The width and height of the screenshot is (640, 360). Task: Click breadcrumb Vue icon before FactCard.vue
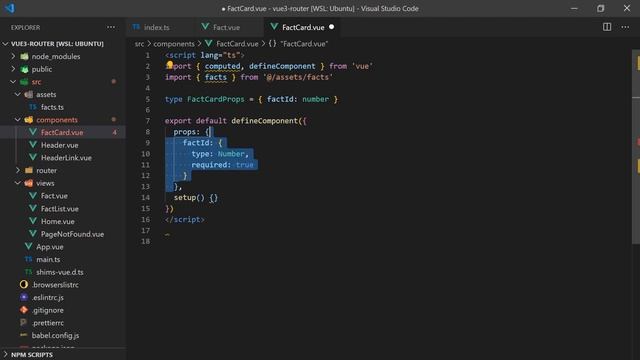click(x=209, y=43)
